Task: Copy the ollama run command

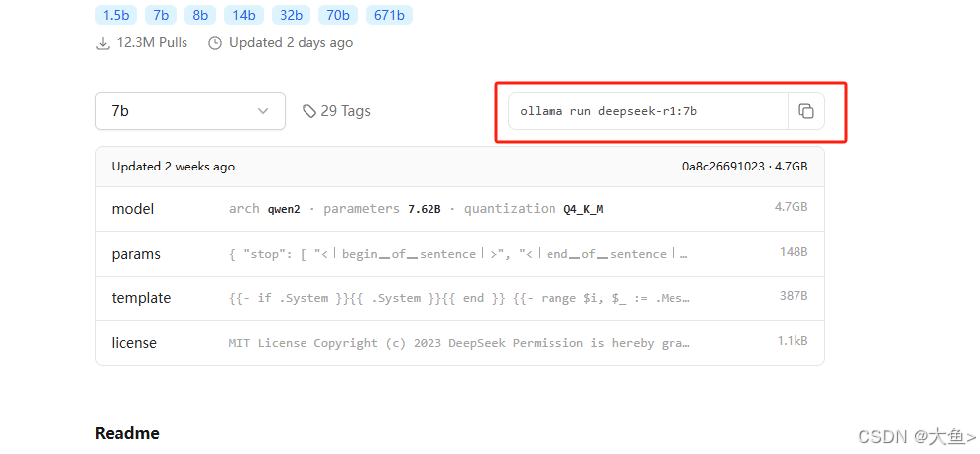Action: [x=806, y=111]
